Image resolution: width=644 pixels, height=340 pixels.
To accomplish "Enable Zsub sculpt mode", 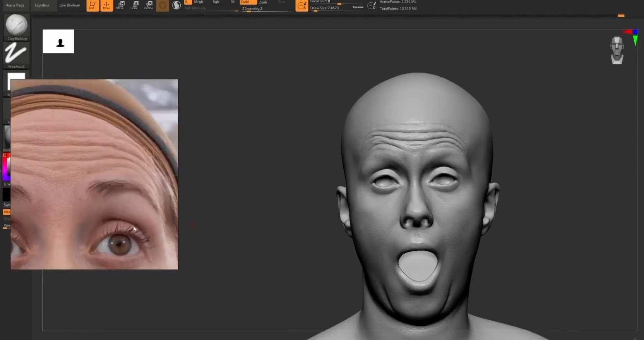I will click(x=263, y=2).
